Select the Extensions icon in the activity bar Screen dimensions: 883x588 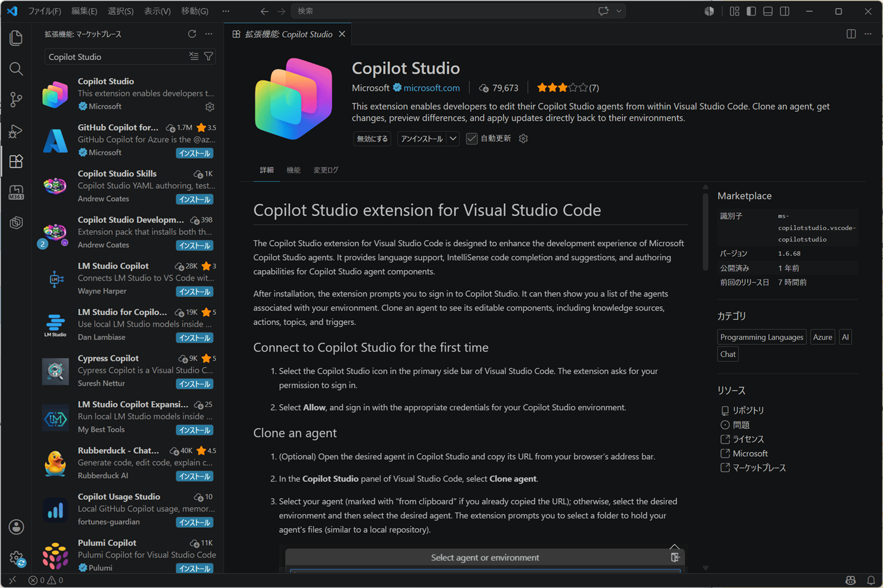click(x=16, y=161)
